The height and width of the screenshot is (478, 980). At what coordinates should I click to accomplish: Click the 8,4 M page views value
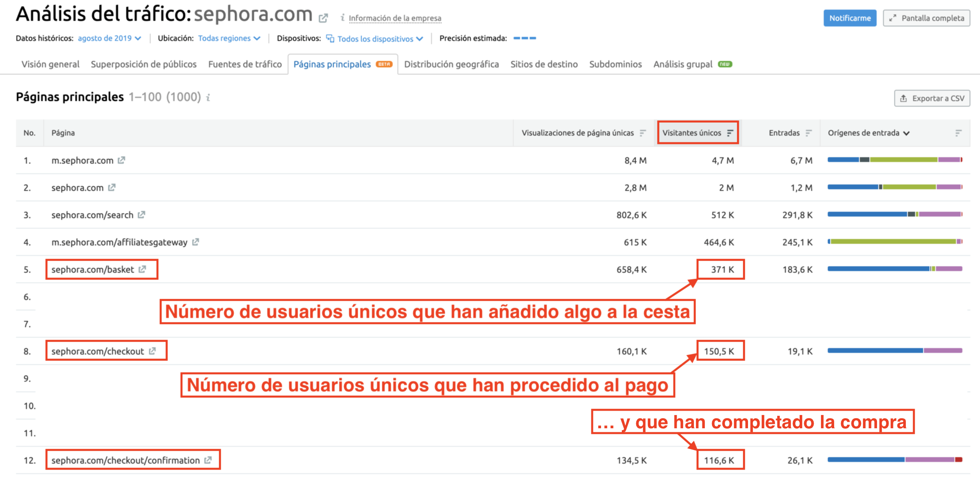pos(635,160)
